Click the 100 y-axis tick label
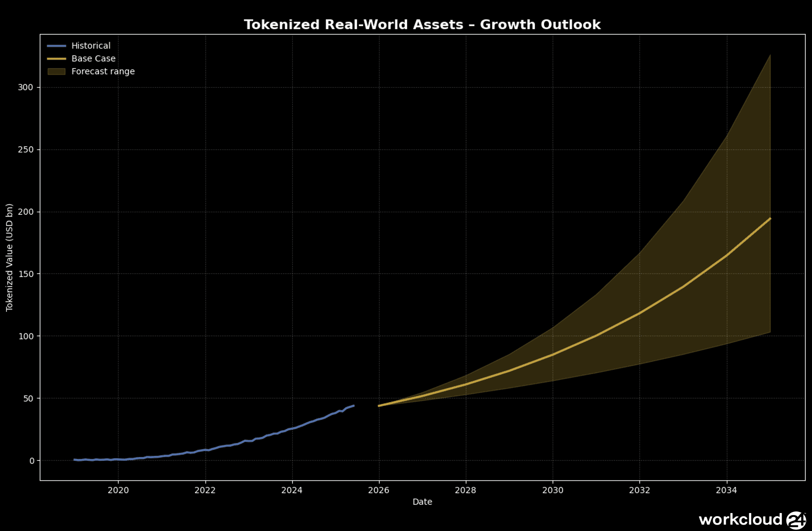This screenshot has height=531, width=812. (26, 336)
